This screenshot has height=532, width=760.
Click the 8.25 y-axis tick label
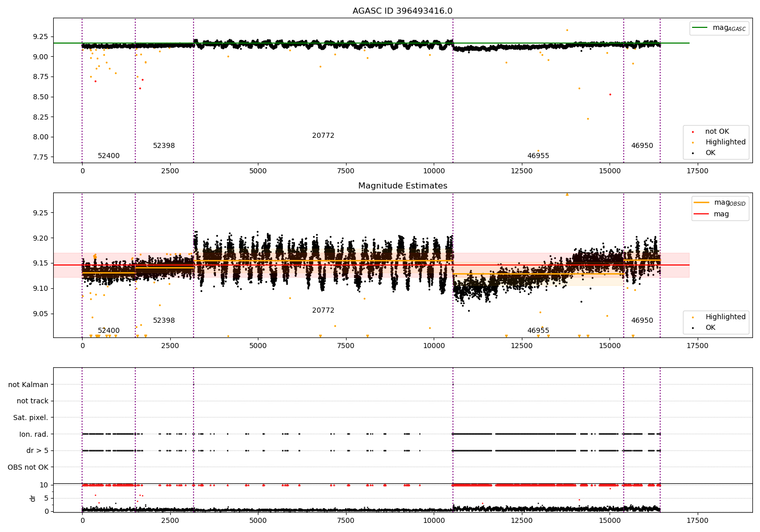[40, 117]
